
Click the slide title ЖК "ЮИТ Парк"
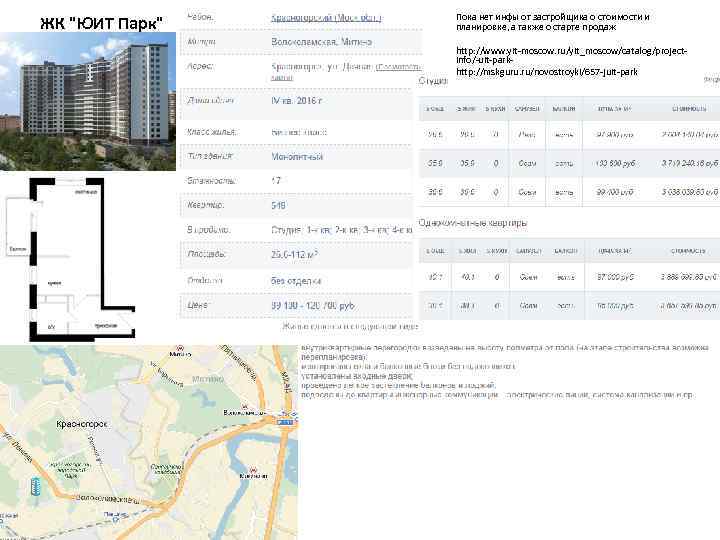[101, 23]
